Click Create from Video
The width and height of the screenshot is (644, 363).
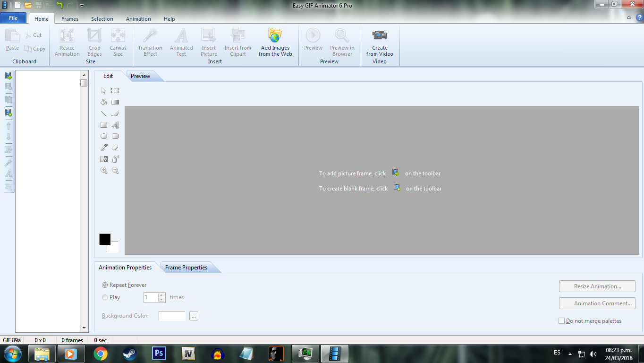coord(380,42)
